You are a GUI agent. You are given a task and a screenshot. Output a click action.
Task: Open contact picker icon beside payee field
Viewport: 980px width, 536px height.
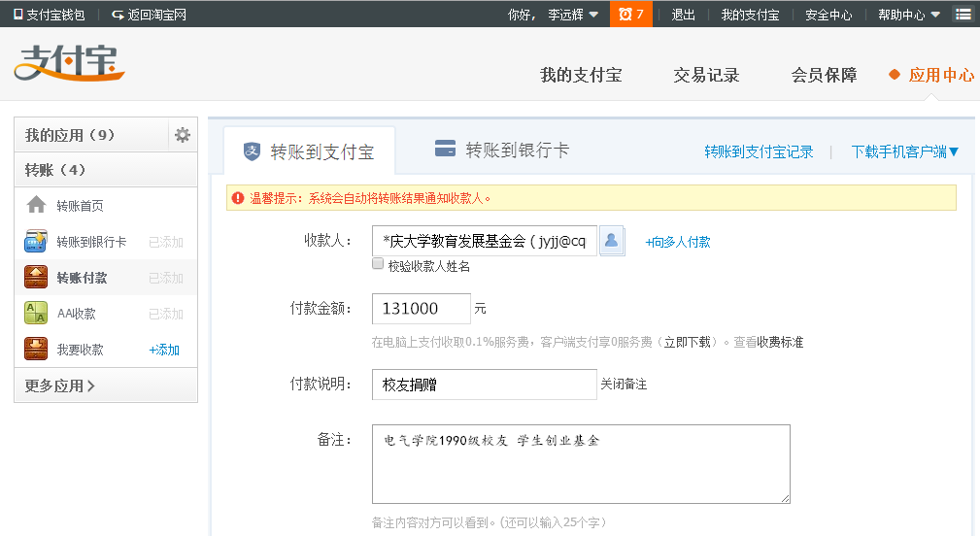coord(611,240)
